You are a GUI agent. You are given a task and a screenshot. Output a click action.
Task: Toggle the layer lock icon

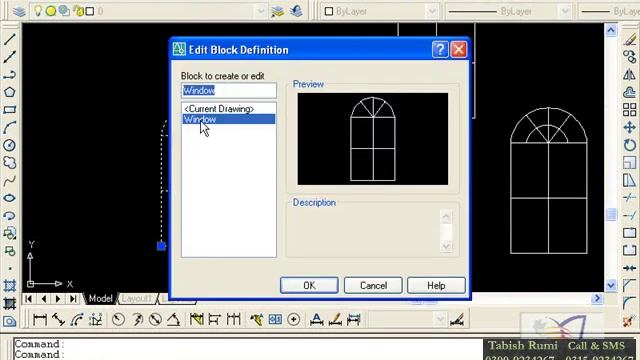78,11
